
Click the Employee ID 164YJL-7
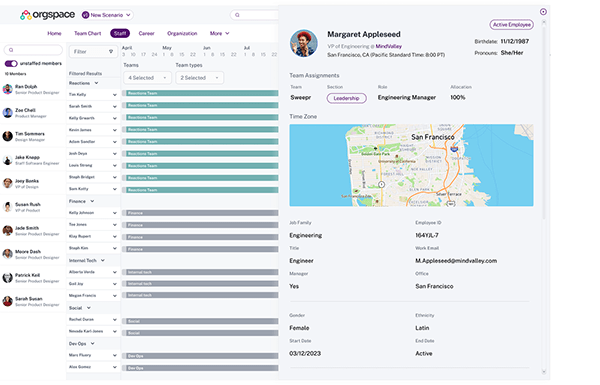click(427, 235)
